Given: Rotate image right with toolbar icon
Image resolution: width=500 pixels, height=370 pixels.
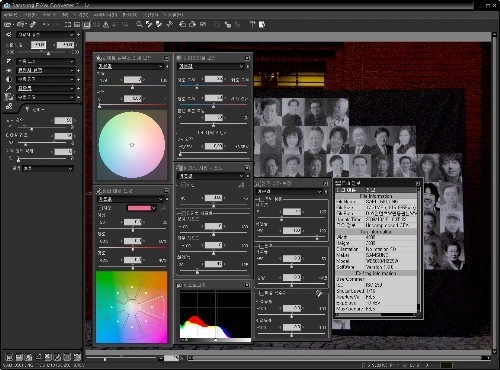Looking at the screenshot, I should 192,24.
